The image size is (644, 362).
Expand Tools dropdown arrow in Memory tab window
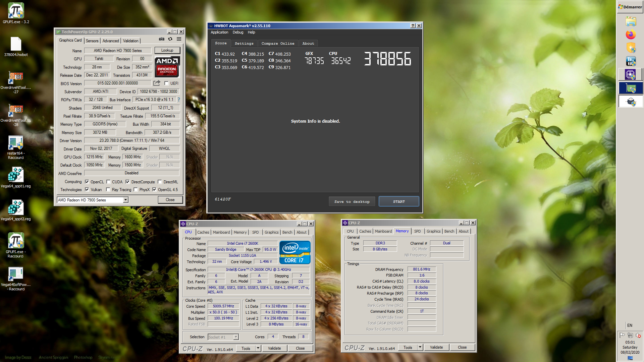pyautogui.click(x=420, y=348)
